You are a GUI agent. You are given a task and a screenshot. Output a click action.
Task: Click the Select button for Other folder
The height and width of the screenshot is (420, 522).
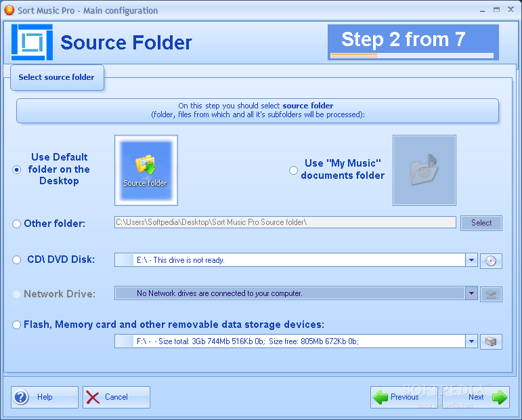[x=481, y=223]
